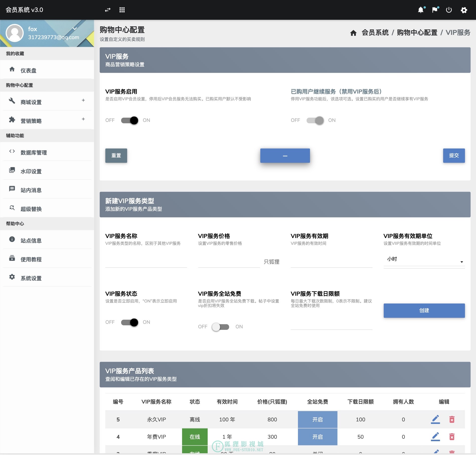
Task: Click the VIP服务名称 input field
Action: [x=146, y=262]
